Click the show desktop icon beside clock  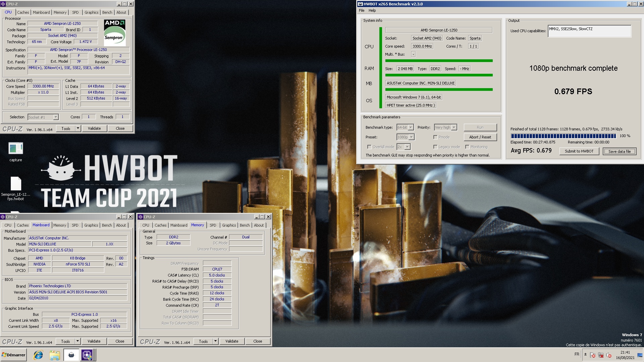tap(640, 355)
